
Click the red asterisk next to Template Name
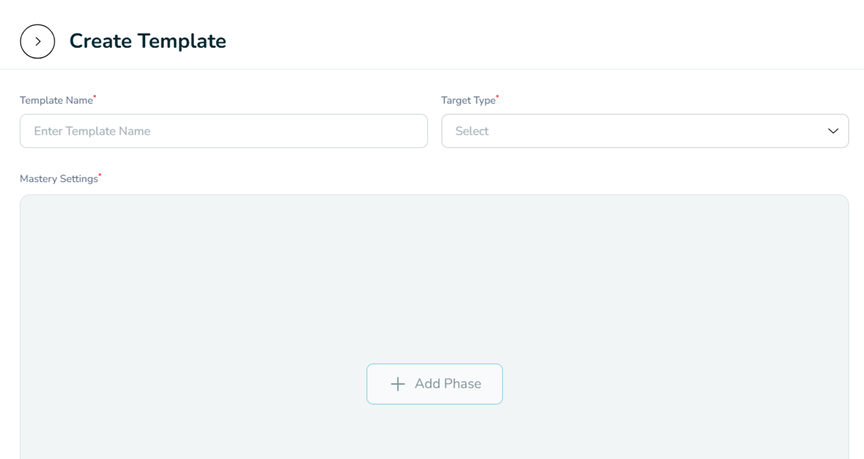[x=95, y=97]
